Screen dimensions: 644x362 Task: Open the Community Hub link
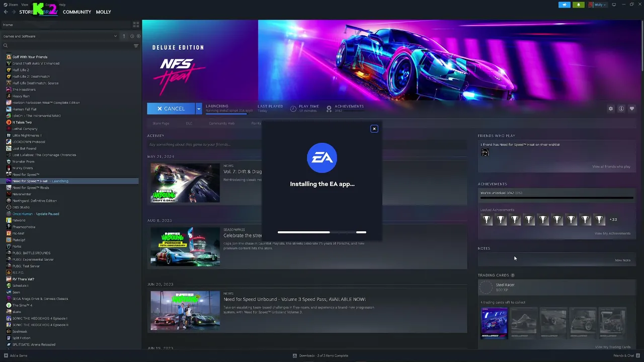tap(222, 123)
